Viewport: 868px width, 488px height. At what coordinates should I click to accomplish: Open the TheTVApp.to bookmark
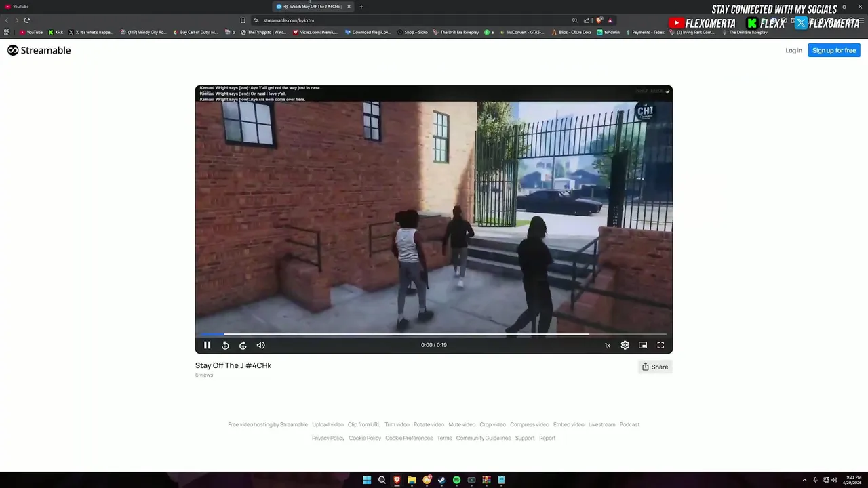point(263,32)
